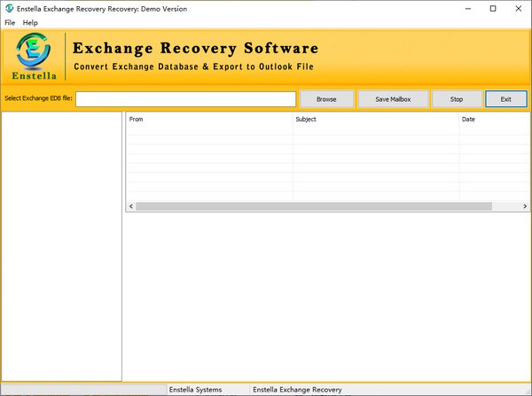Hit the Stop button
Screen dimensions: 532x396
pos(457,99)
